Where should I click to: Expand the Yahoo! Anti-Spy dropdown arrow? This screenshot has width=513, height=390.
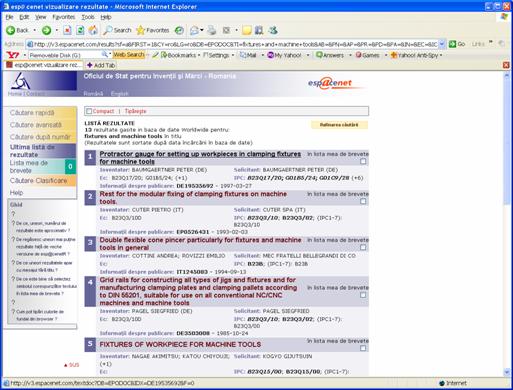pyautogui.click(x=441, y=55)
